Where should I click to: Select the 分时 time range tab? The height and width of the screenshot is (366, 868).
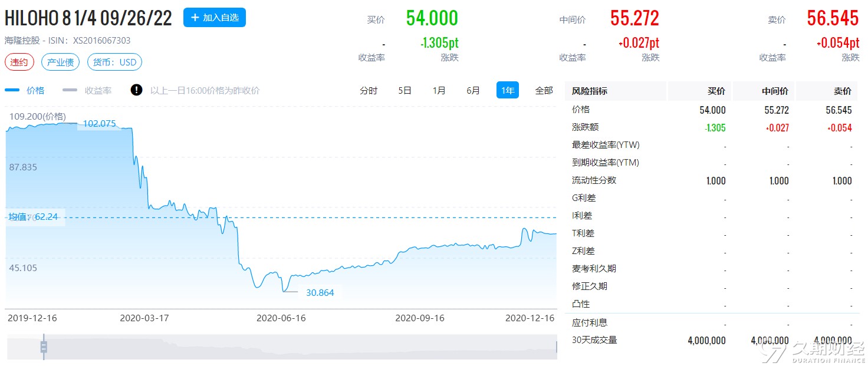[x=369, y=90]
